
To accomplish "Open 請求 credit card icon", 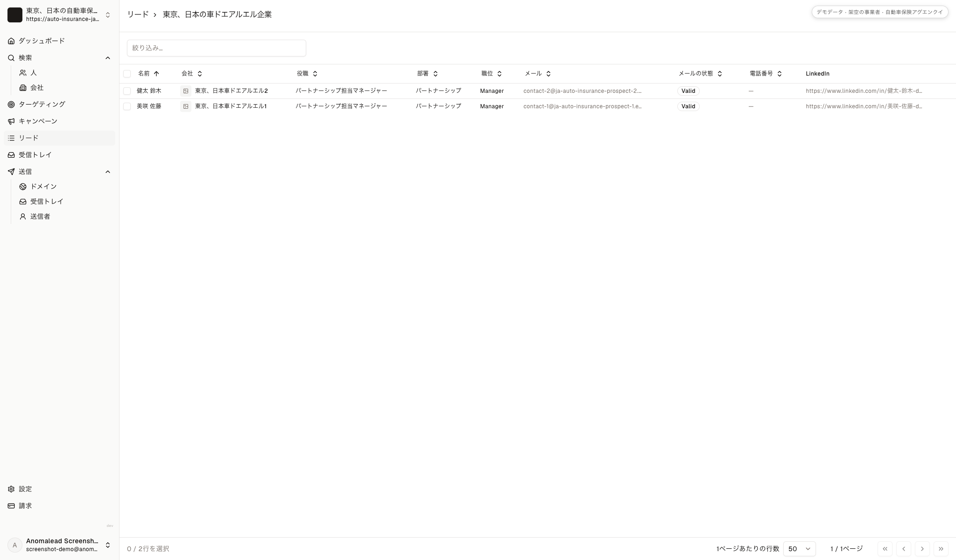I will 11,506.
